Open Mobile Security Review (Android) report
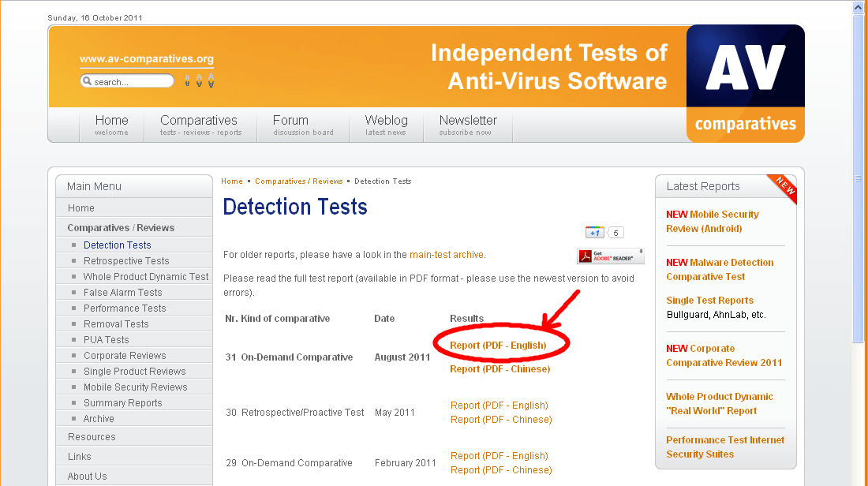This screenshot has width=868, height=486. click(x=712, y=222)
